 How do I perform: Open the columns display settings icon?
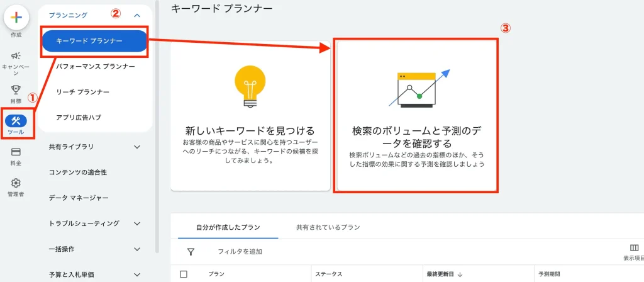pyautogui.click(x=634, y=248)
